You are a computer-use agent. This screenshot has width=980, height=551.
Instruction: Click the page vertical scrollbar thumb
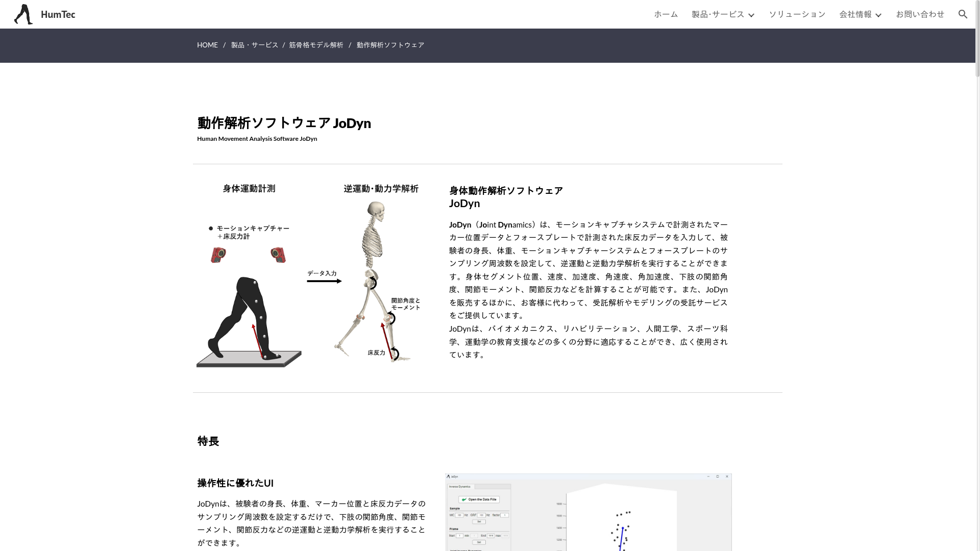(x=977, y=38)
